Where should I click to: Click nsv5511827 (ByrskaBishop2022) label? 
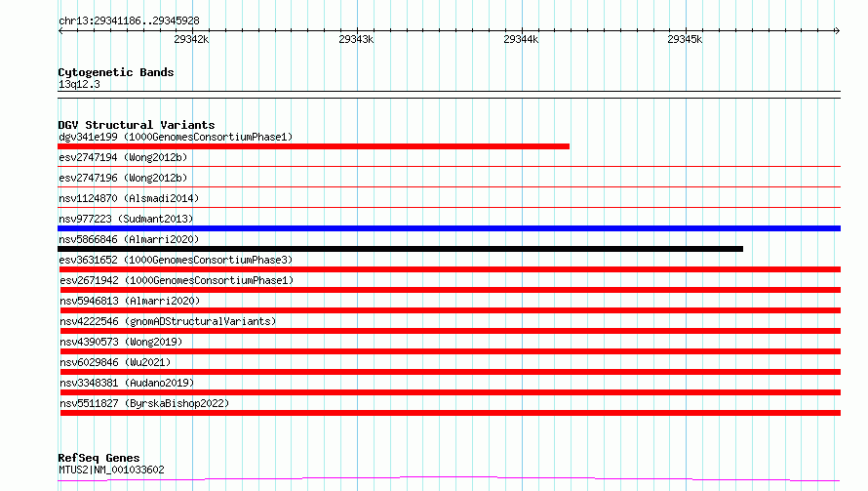point(144,403)
